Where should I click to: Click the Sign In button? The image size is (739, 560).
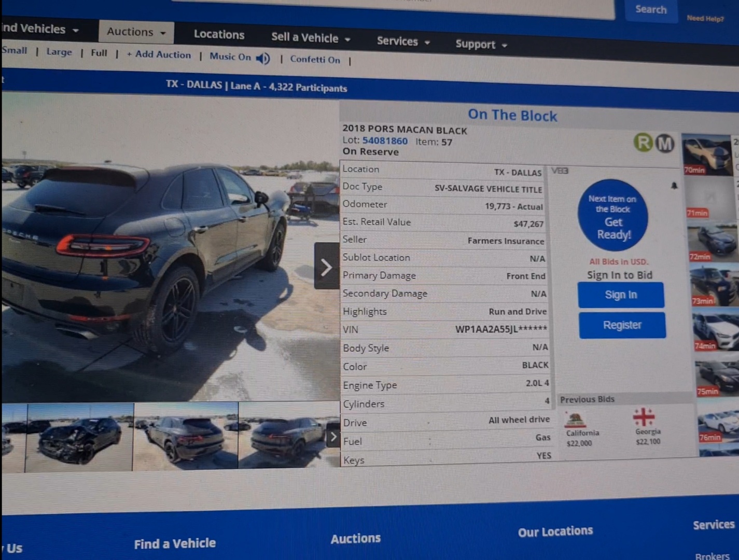point(621,295)
